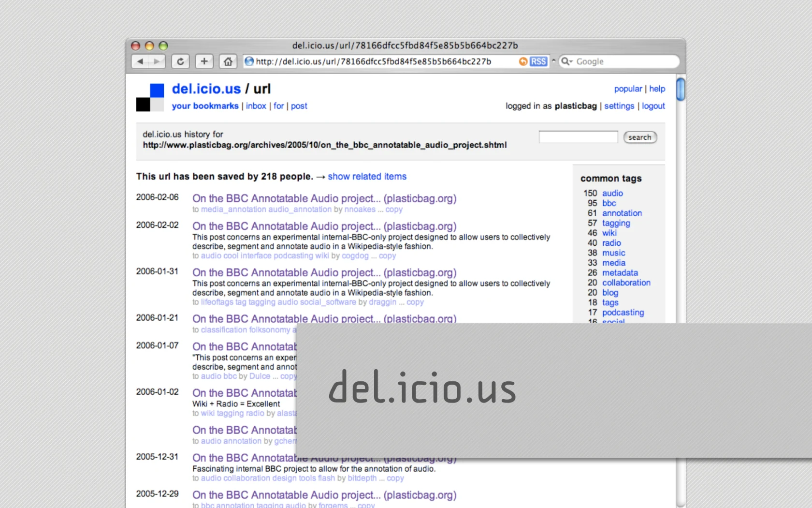The height and width of the screenshot is (508, 812).
Task: Click the 'lifeoftags' tag link
Action: tap(217, 302)
